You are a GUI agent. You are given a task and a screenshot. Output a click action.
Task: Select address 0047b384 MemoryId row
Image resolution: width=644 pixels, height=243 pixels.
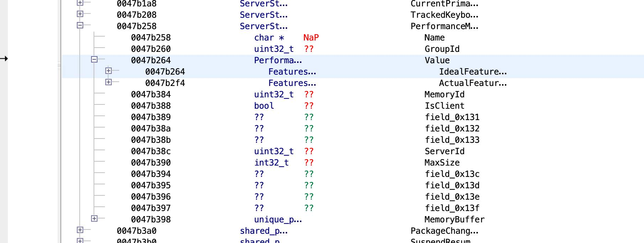151,94
